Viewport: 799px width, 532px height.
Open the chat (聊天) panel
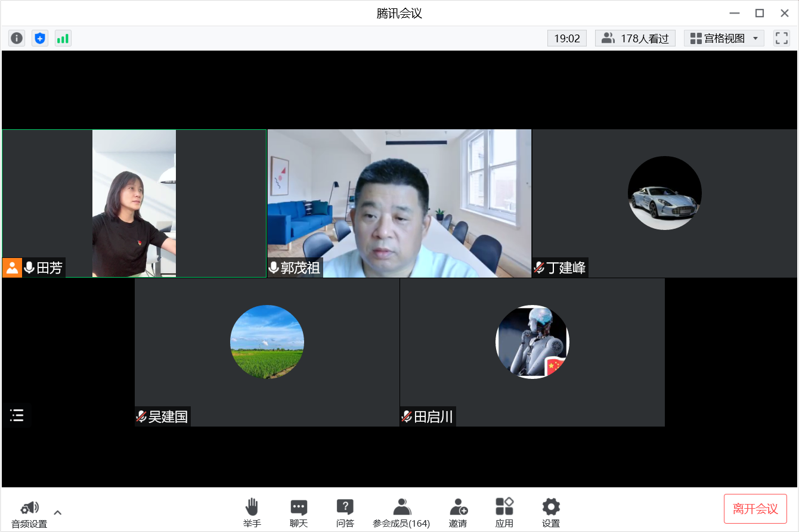coord(299,513)
